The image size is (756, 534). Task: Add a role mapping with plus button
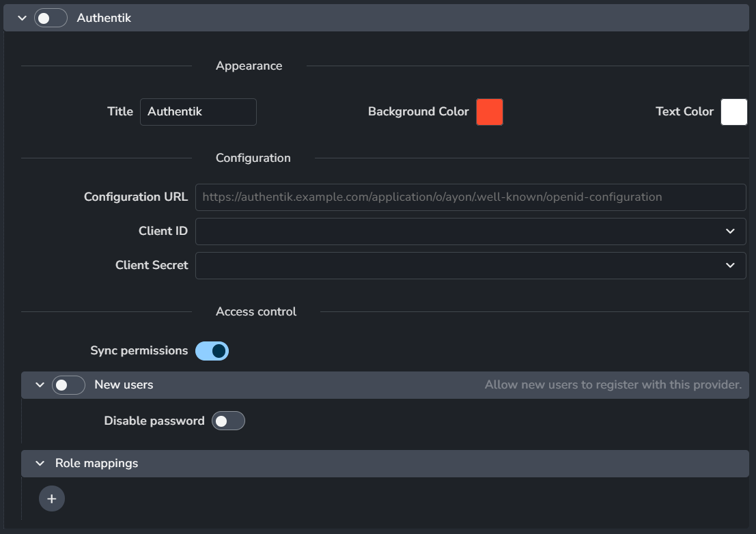(x=52, y=499)
